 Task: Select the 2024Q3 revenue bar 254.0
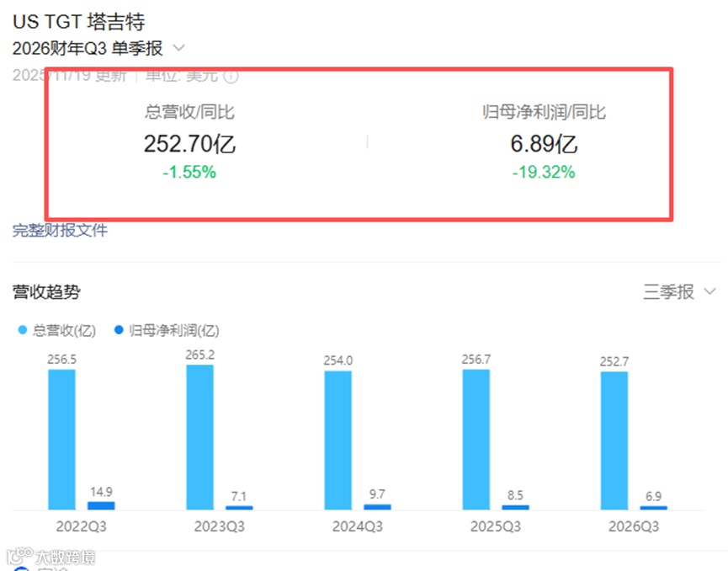click(x=338, y=440)
